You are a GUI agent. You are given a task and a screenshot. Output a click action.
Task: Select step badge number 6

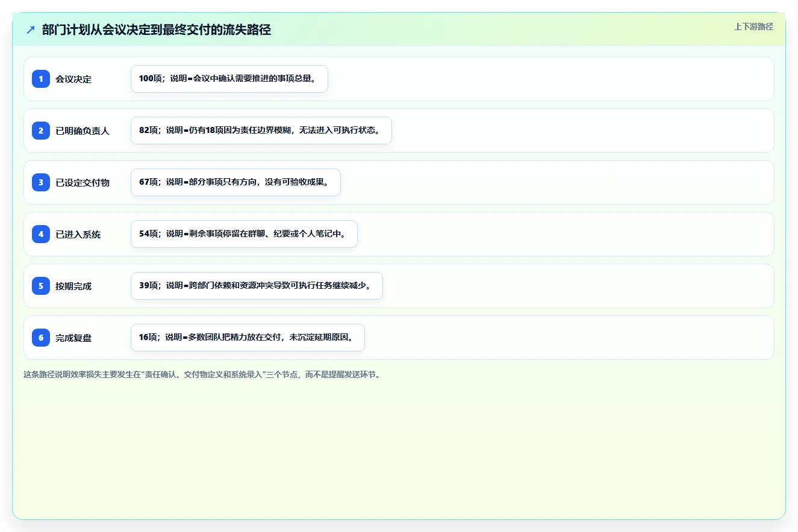coord(41,338)
